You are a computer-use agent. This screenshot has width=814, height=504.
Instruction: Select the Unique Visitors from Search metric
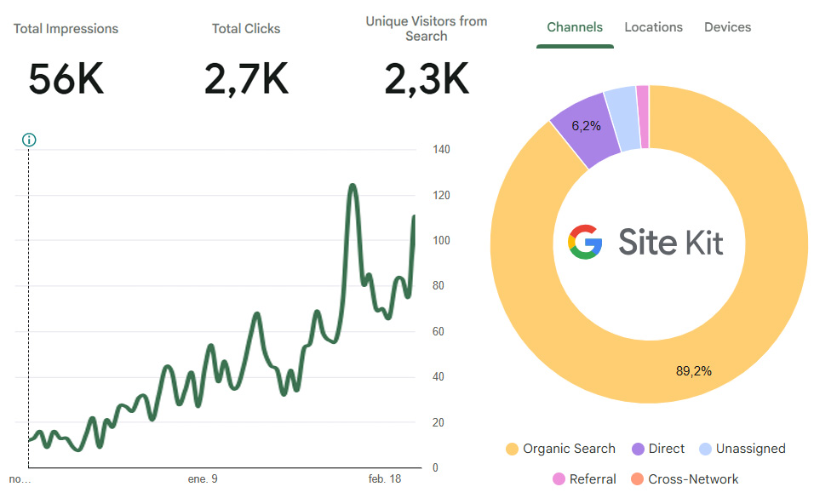point(427,56)
